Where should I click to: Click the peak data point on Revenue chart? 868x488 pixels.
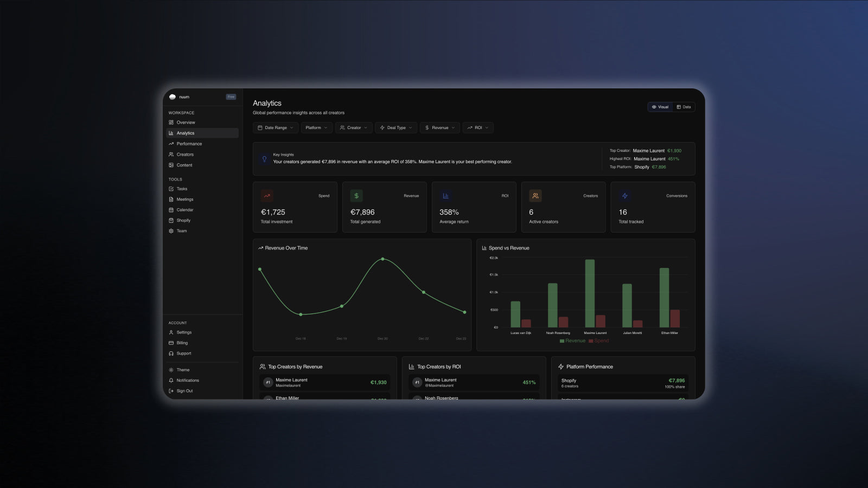[x=382, y=259]
